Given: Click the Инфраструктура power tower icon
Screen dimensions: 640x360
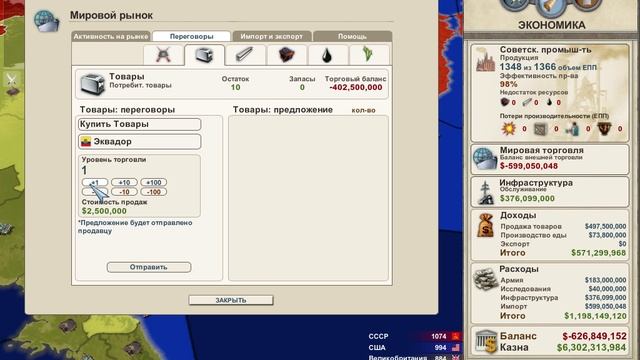Looking at the screenshot, I should pyautogui.click(x=485, y=192).
